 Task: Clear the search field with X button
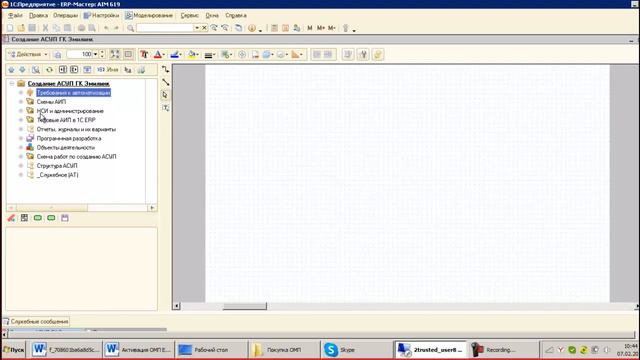click(204, 28)
